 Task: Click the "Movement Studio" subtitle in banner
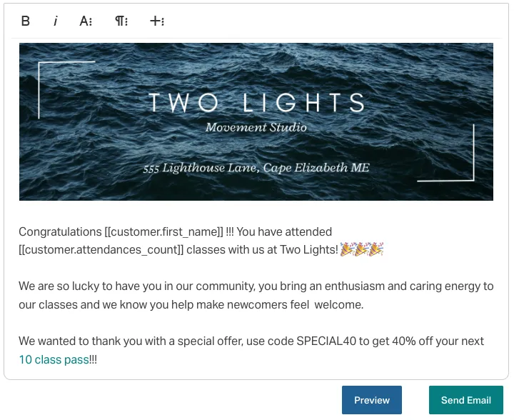pyautogui.click(x=256, y=128)
